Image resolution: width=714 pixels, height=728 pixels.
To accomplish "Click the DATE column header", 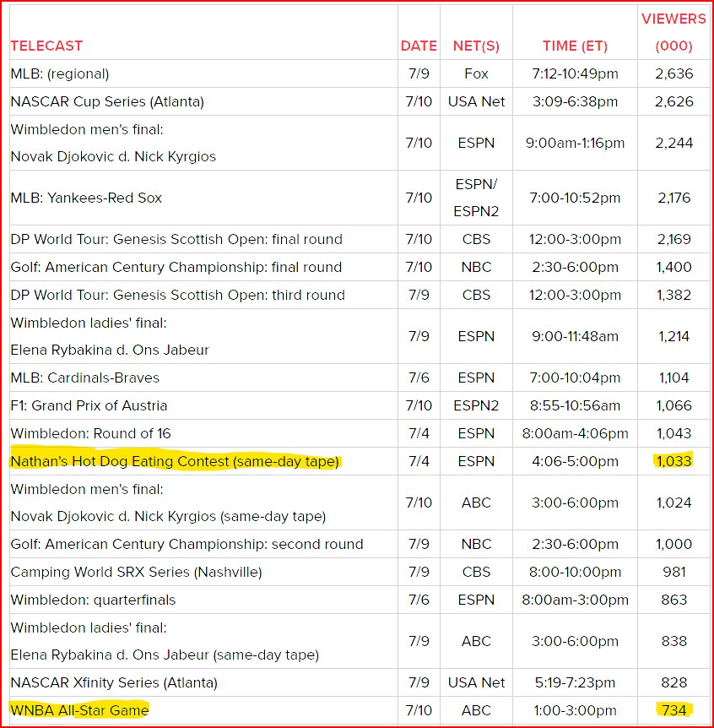I will coord(419,46).
